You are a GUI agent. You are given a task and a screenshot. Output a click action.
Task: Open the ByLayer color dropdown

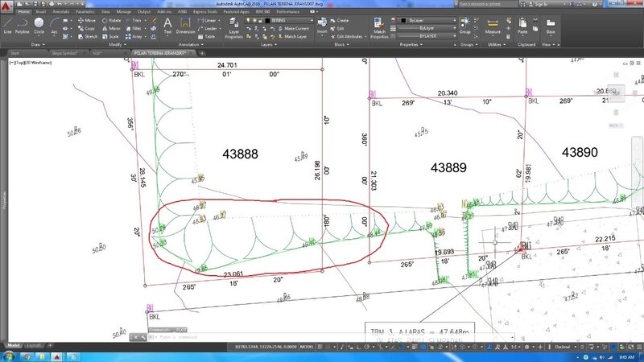[x=425, y=19]
